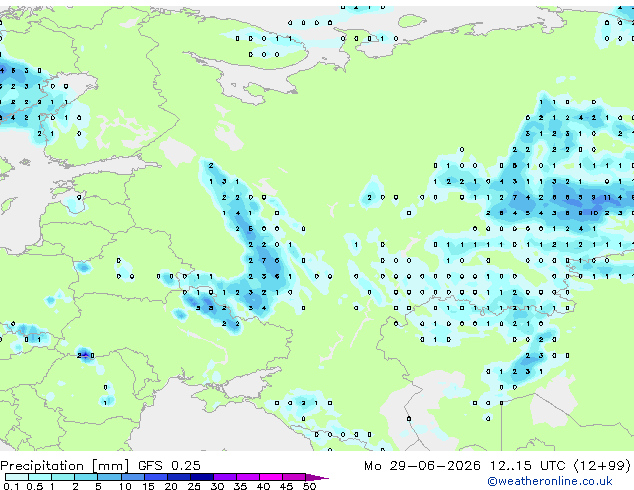Click the date 'Mo 29-06-2026'

tap(422, 466)
